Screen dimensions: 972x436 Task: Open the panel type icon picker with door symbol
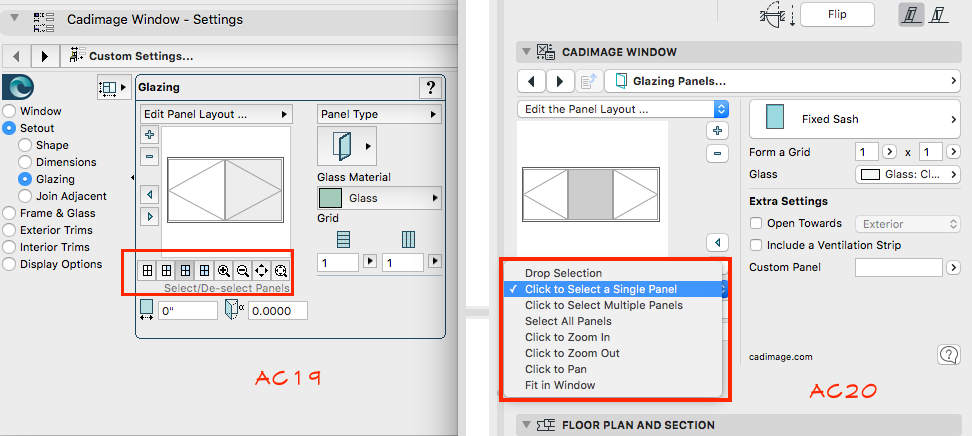click(346, 146)
